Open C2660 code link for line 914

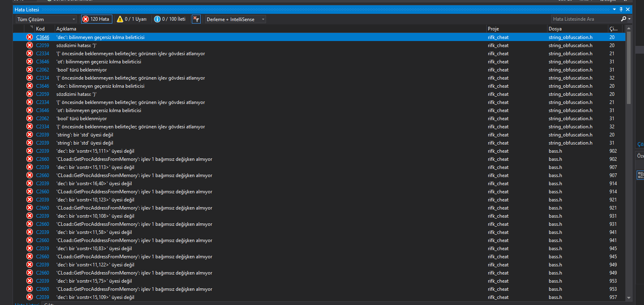pos(43,191)
